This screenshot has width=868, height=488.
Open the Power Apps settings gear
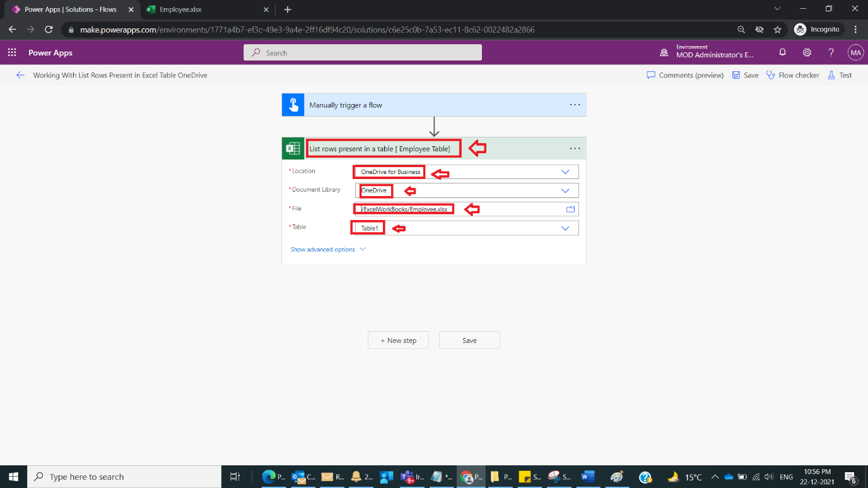click(807, 52)
